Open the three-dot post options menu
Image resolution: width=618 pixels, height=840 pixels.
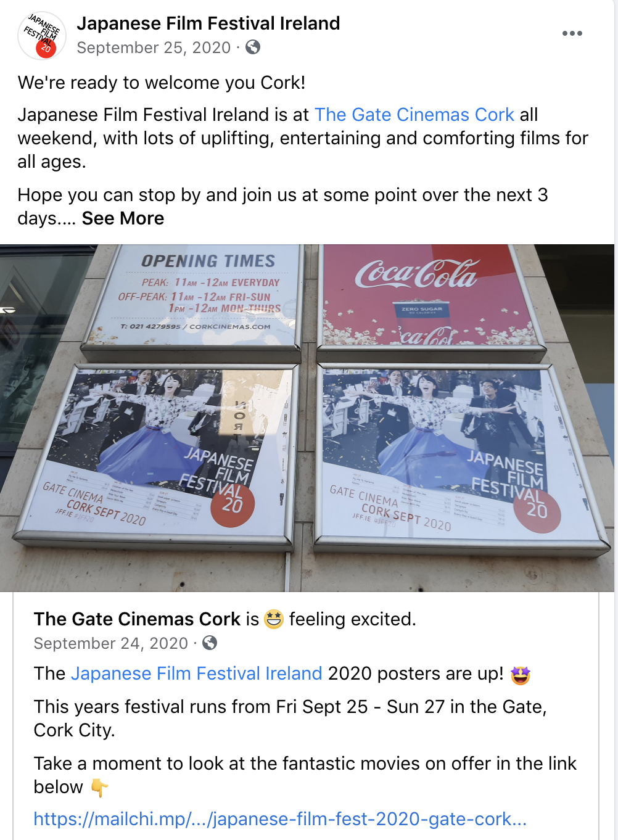coord(572,33)
